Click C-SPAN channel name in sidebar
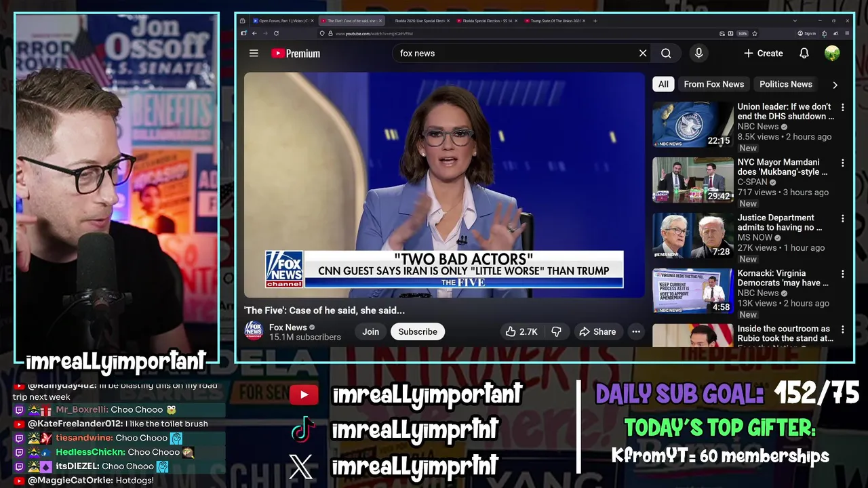Screen dimensions: 868x488 pos(753,182)
